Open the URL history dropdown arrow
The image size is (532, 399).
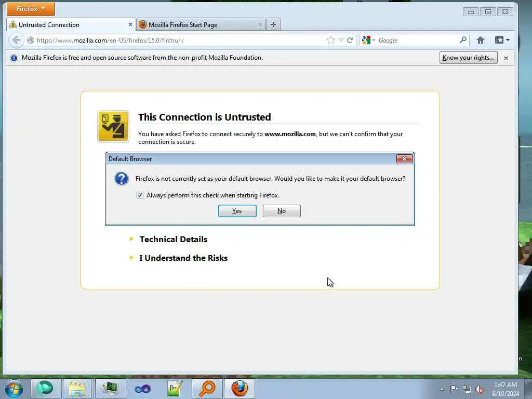[341, 41]
